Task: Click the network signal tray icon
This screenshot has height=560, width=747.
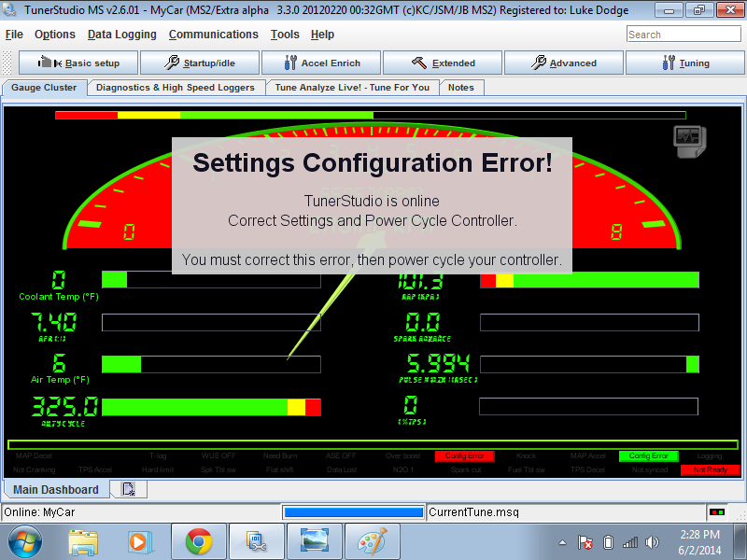Action: pos(629,542)
